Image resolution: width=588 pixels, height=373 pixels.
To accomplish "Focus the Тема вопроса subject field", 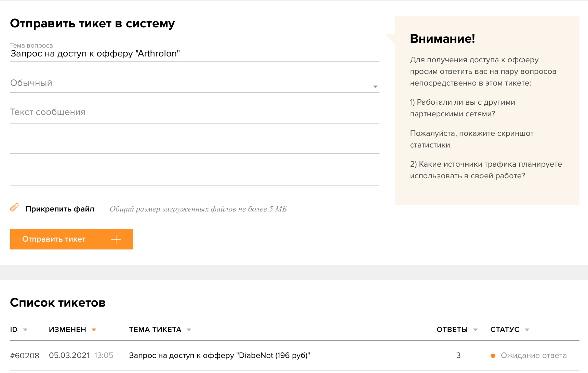I will pos(195,54).
